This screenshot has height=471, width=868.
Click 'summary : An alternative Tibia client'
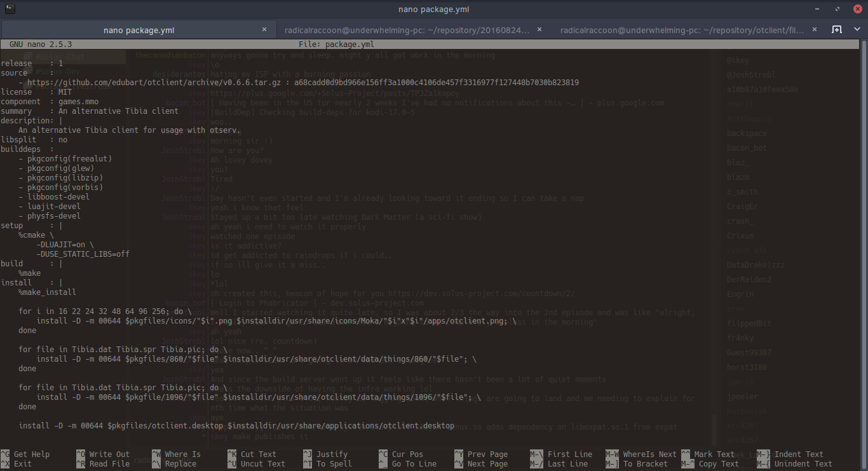pyautogui.click(x=90, y=111)
